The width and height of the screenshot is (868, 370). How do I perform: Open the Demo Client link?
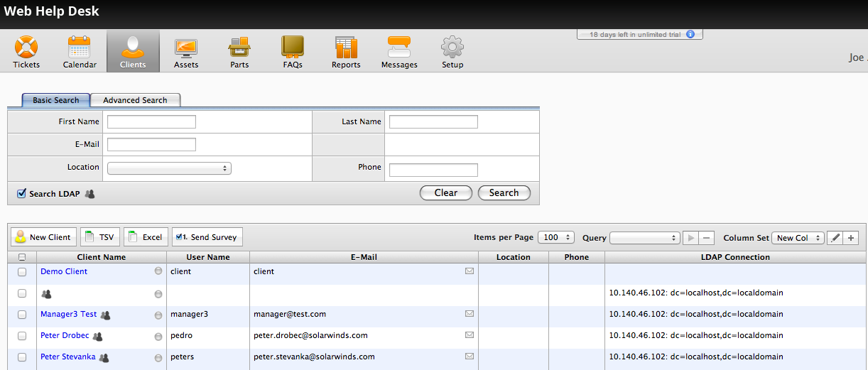(x=64, y=271)
